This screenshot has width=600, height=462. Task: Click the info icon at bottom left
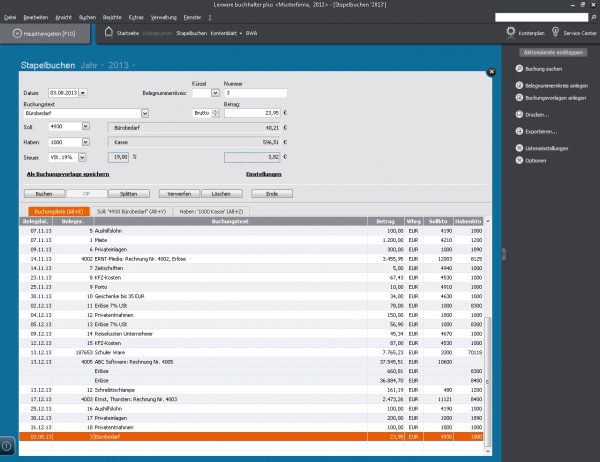(x=7, y=446)
